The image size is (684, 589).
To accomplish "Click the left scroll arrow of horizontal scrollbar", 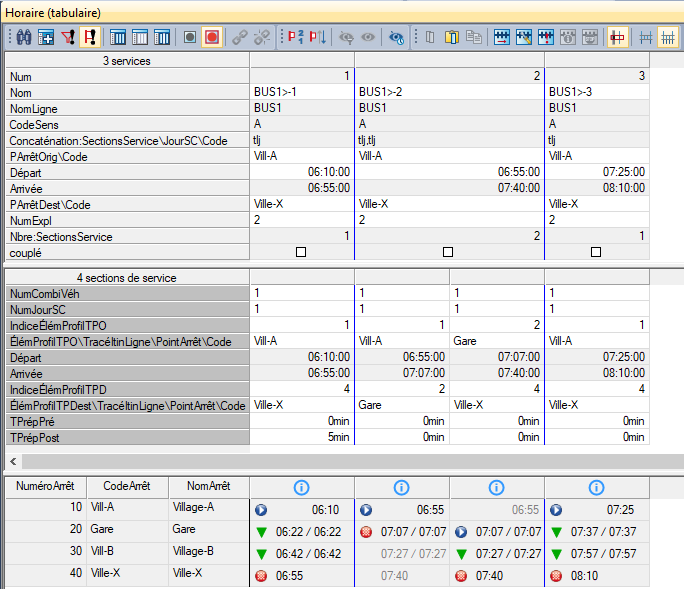I will pyautogui.click(x=12, y=461).
